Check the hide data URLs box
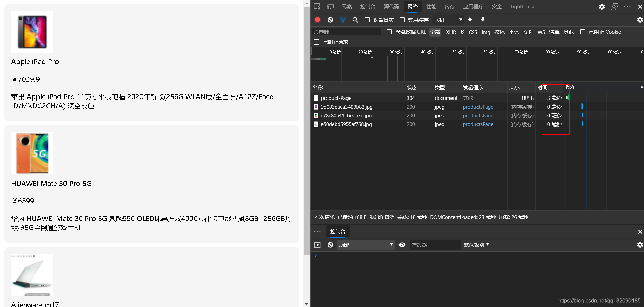 (x=389, y=32)
